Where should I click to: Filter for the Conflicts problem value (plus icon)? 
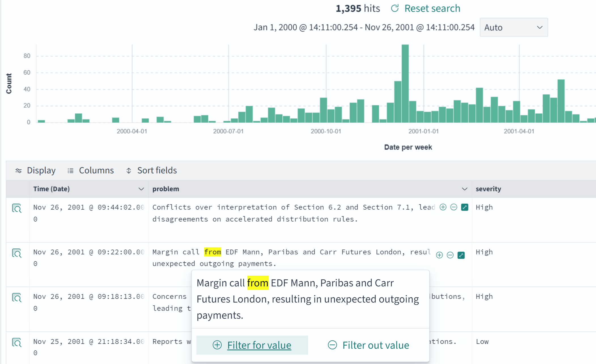coord(443,207)
